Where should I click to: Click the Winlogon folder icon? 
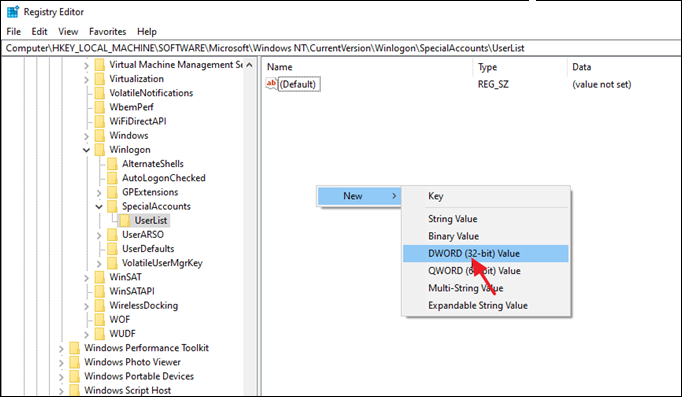coord(100,150)
